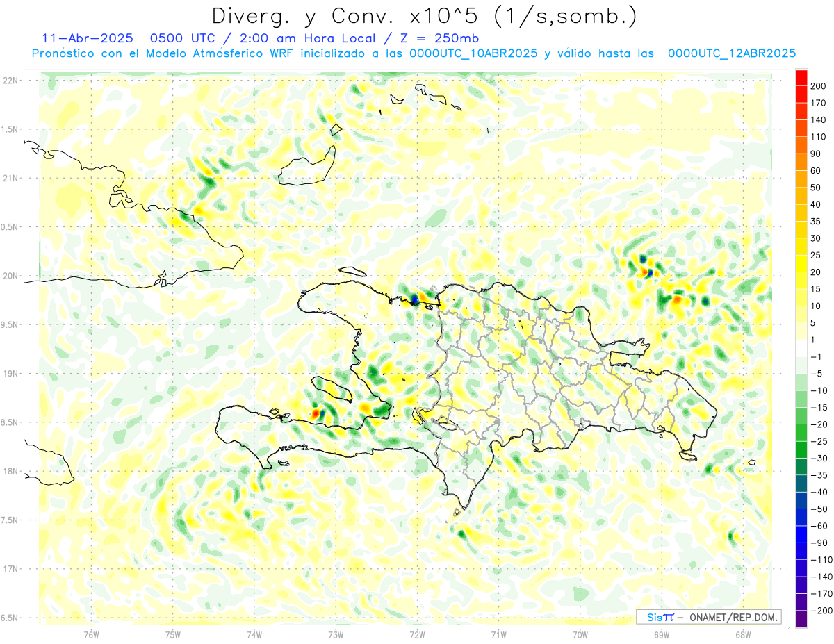
Task: Click the blue 'SisTT' logo text
Action: pos(660,617)
